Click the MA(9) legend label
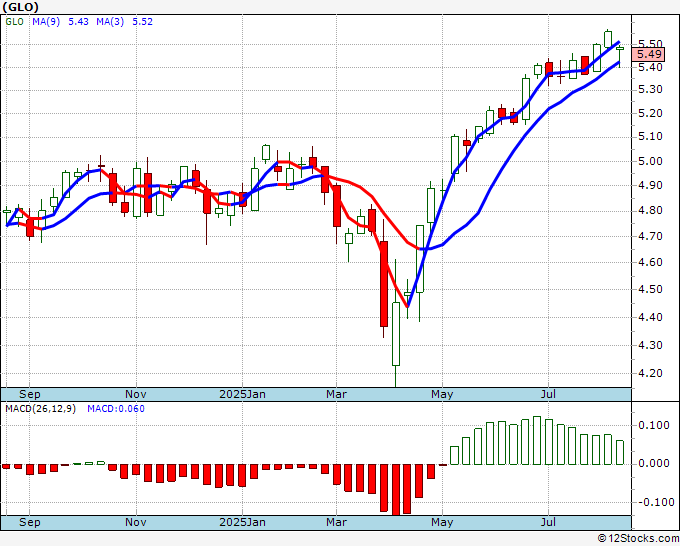 [46, 22]
